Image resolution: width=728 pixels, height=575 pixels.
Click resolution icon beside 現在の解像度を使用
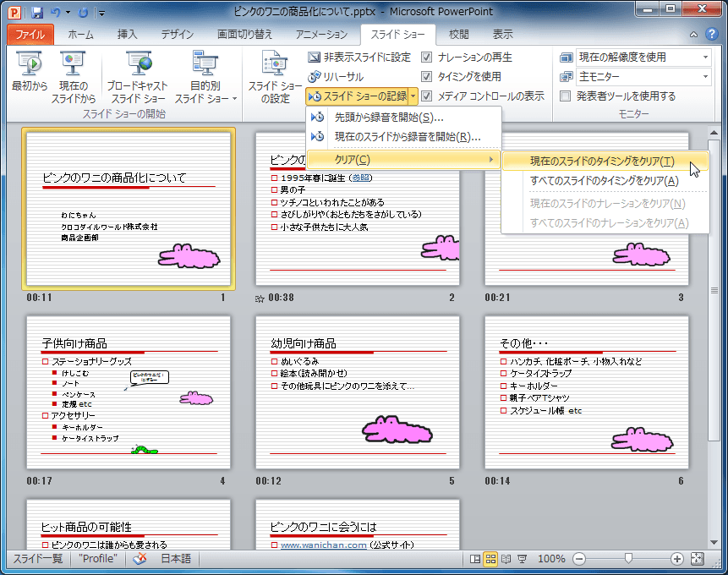coord(566,57)
